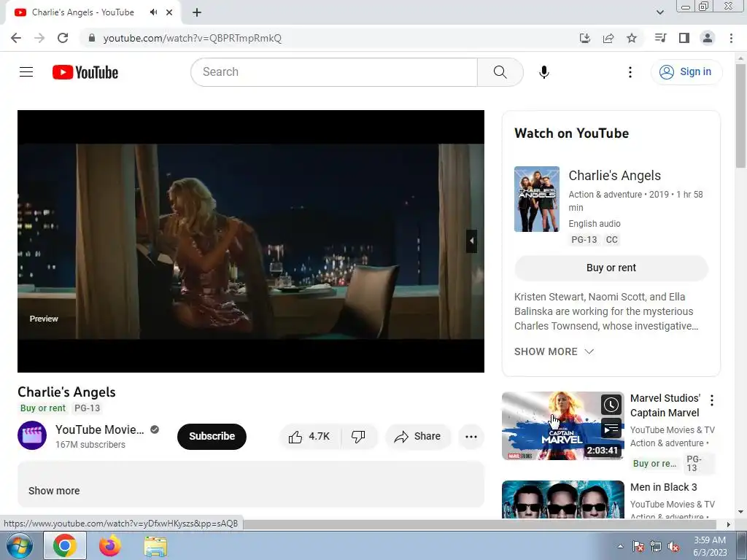This screenshot has width=747, height=560.
Task: Click the search magnifier button
Action: pyautogui.click(x=500, y=72)
